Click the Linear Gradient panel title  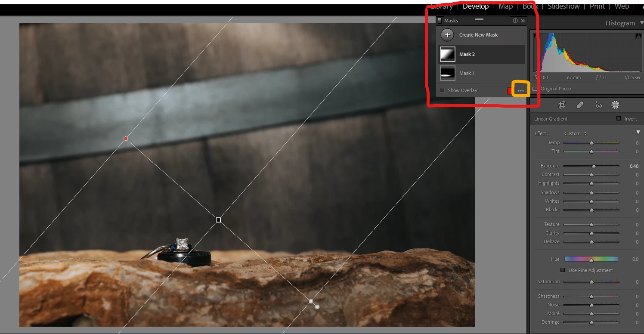coord(551,119)
